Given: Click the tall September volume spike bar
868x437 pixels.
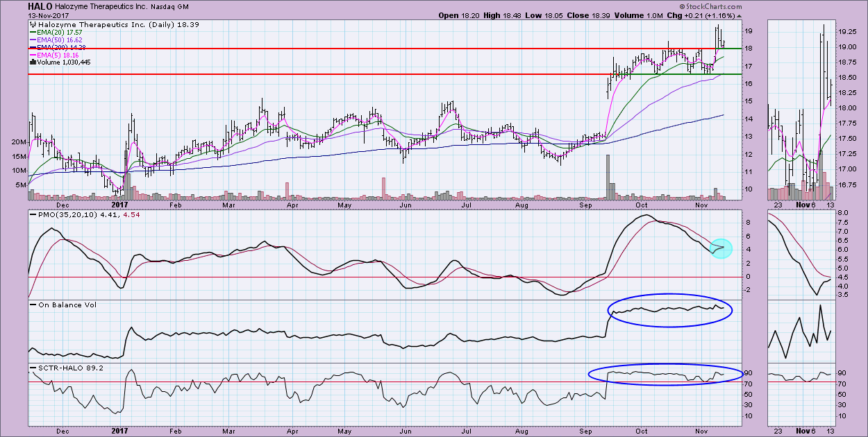Looking at the screenshot, I should click(x=608, y=177).
